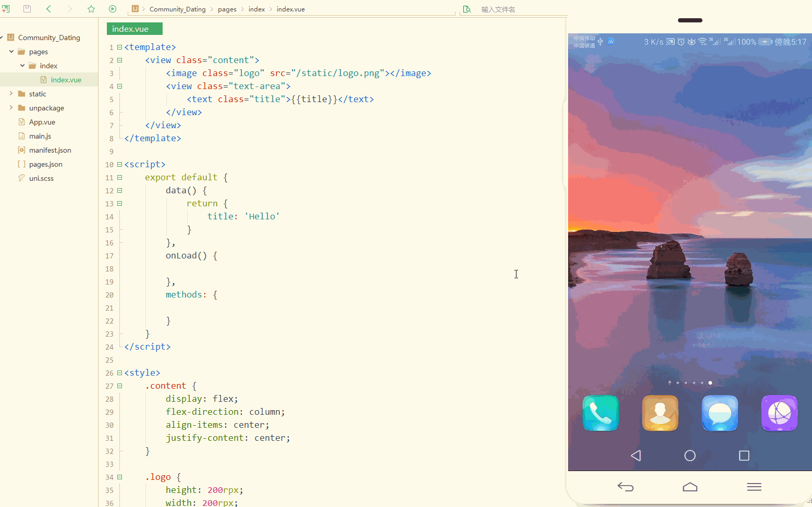Image resolution: width=812 pixels, height=507 pixels.
Task: Toggle fold for .content style at line 27
Action: coord(119,386)
